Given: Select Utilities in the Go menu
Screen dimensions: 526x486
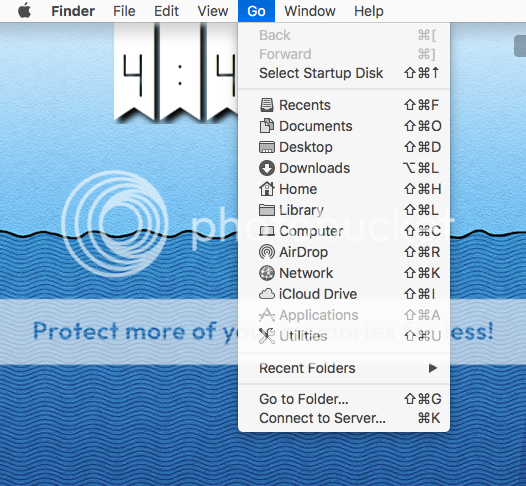Looking at the screenshot, I should tap(344, 336).
